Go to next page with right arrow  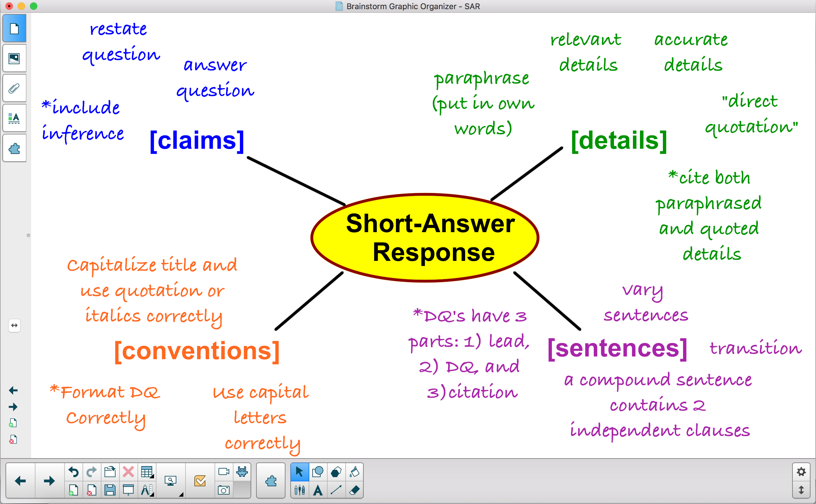point(49,481)
